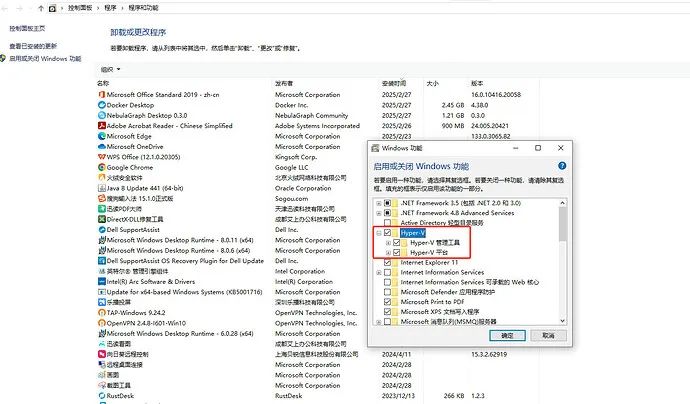Screen dimensions: 690x404
Task: Toggle the .NET Framework 3.5 checkbox
Action: coord(387,203)
